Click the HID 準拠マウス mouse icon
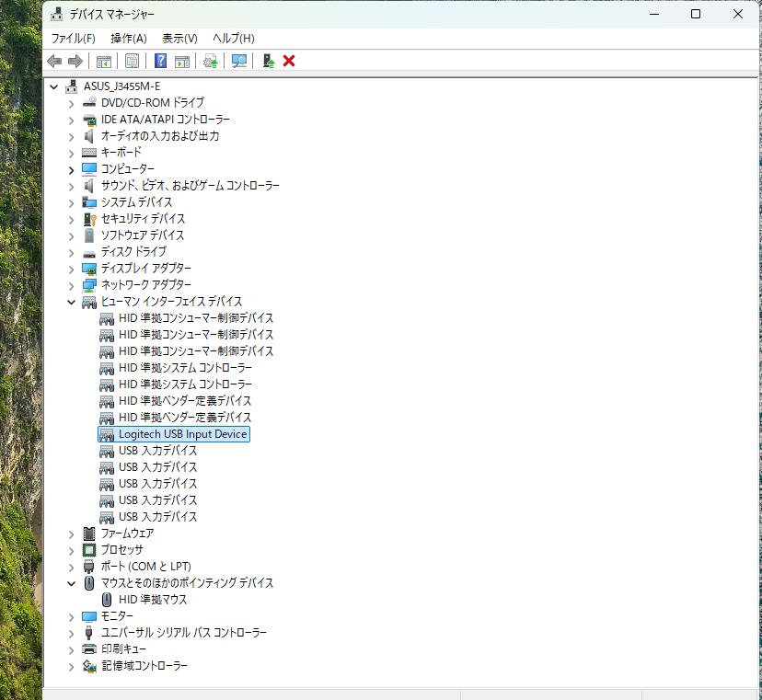The height and width of the screenshot is (700, 762). [x=107, y=600]
